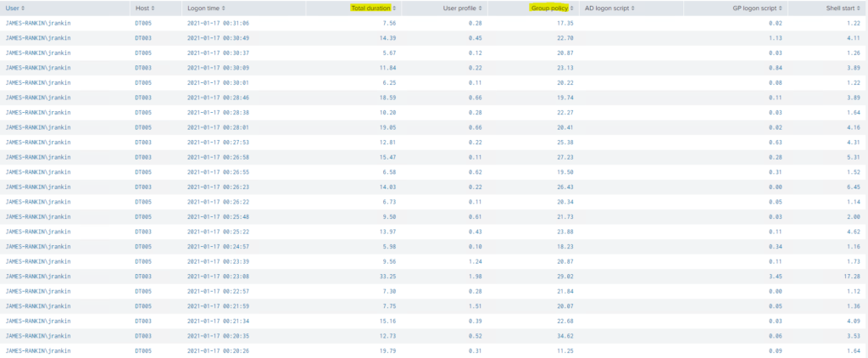868x358 pixels.
Task: Select host DT003 in the 00:30:49 row
Action: (x=143, y=38)
